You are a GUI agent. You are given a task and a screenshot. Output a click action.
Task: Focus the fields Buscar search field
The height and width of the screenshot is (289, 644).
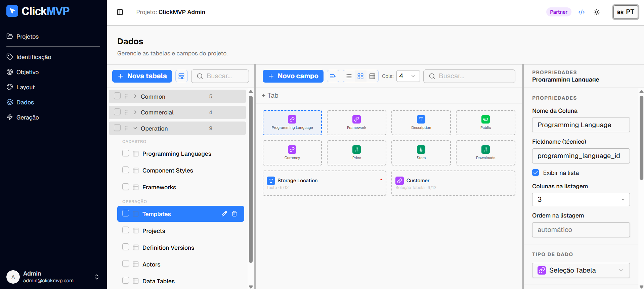469,76
